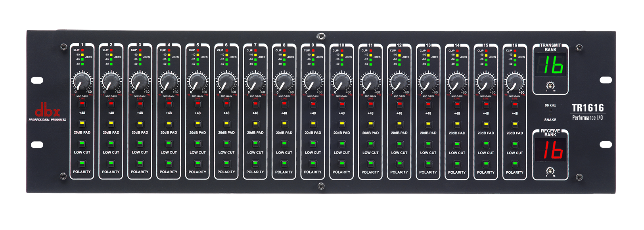Click the RECEIVE BANK red display
644x230 pixels.
point(550,150)
